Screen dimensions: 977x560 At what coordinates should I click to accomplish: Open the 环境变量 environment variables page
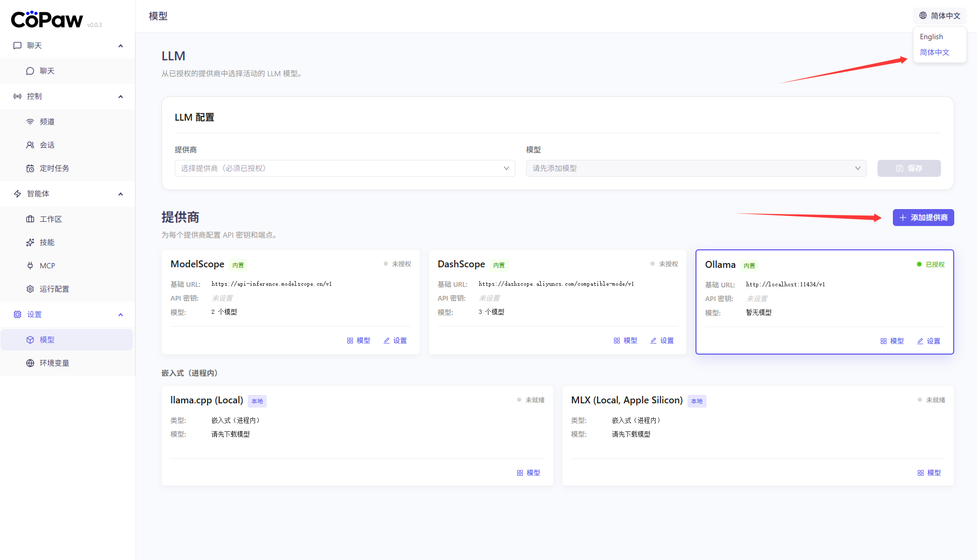pyautogui.click(x=54, y=363)
